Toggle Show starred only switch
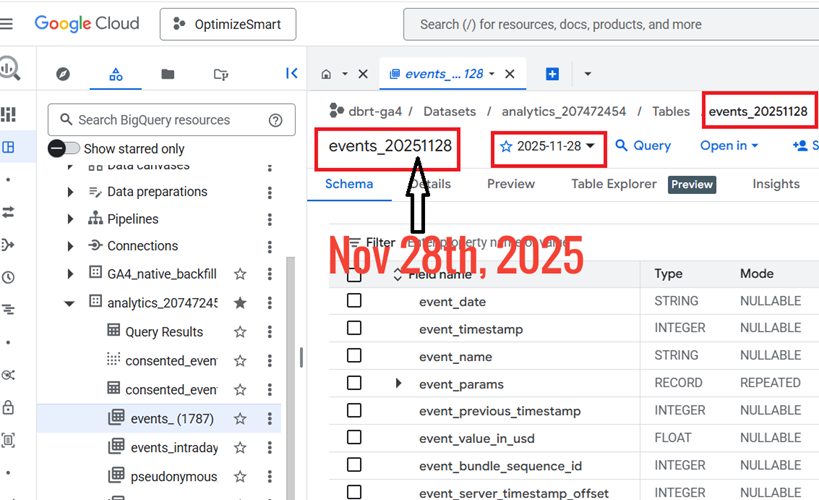 coord(64,148)
